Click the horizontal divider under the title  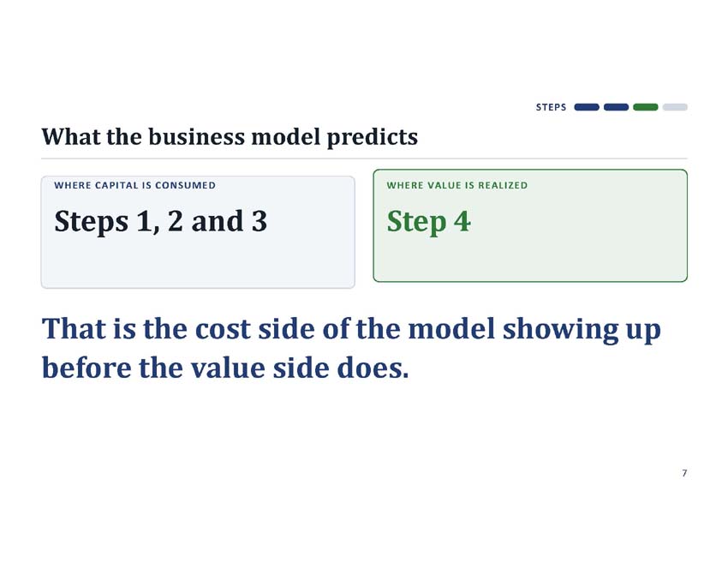point(364,159)
